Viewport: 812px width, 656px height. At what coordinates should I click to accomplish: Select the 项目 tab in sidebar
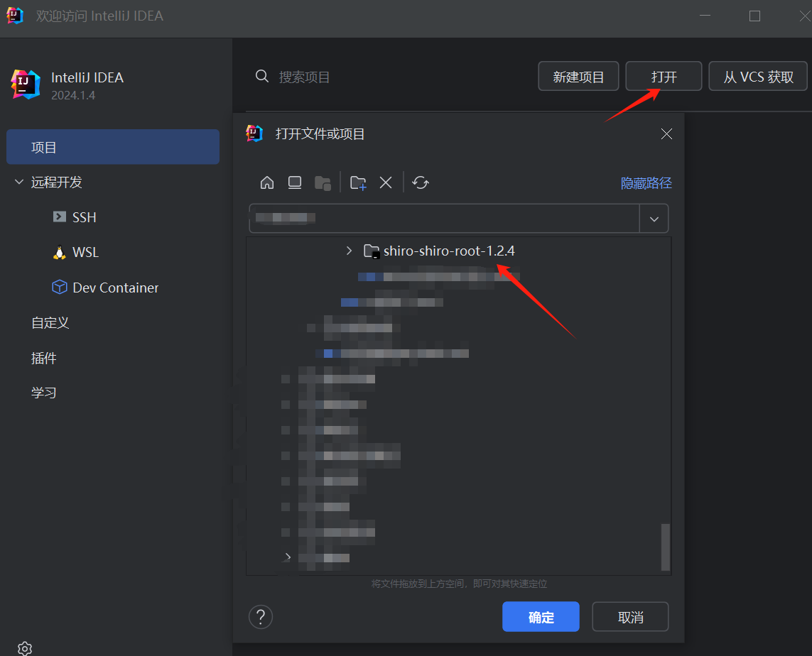pos(113,148)
